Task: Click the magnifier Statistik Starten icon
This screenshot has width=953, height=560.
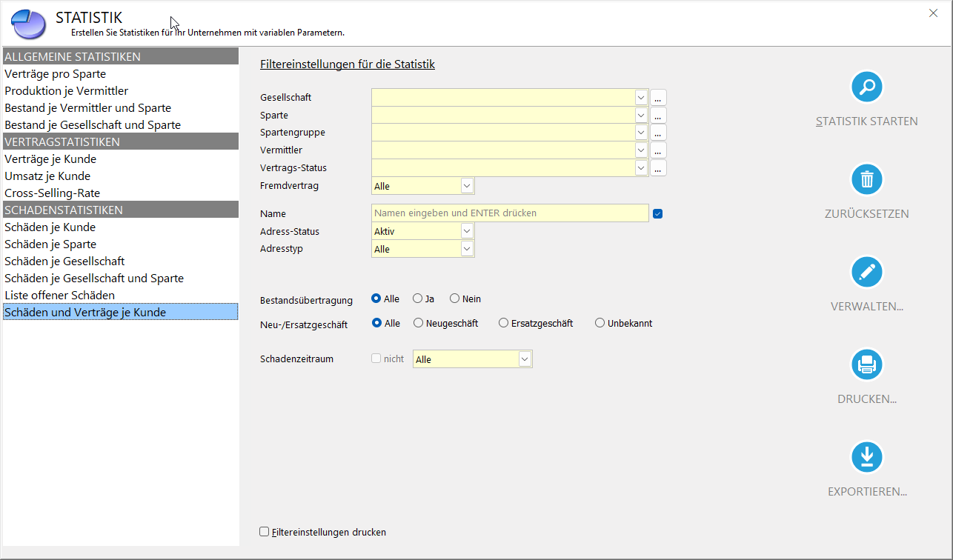Action: 866,87
